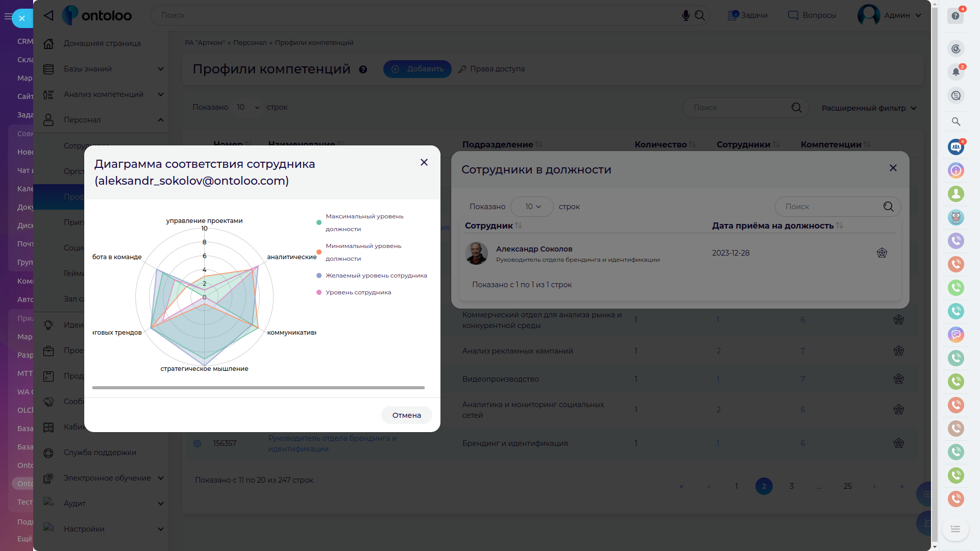This screenshot has height=551, width=980.
Task: Click the radar diagram icon for Александр Соколов
Action: [881, 253]
